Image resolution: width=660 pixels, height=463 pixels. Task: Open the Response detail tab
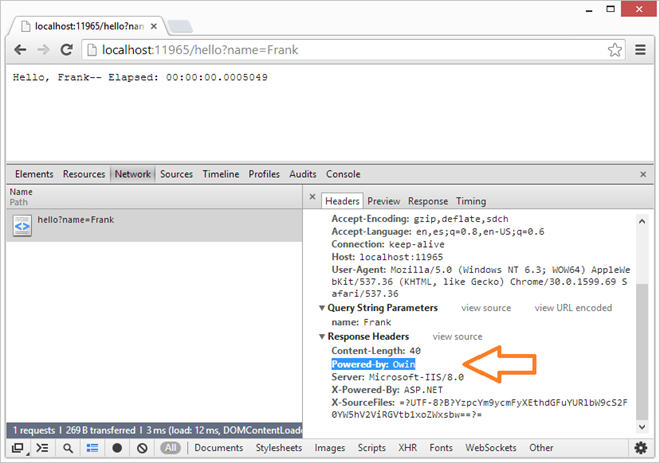[x=428, y=201]
